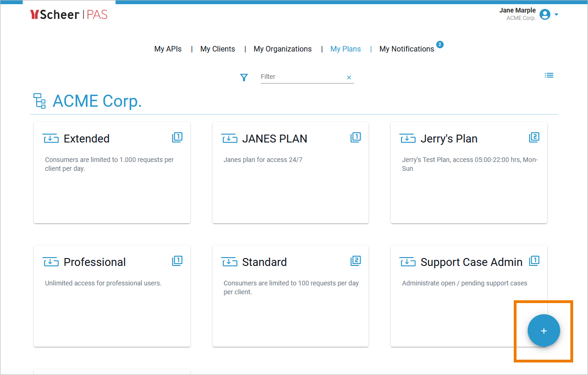Clear the filter text with X
The image size is (588, 375).
coord(349,78)
